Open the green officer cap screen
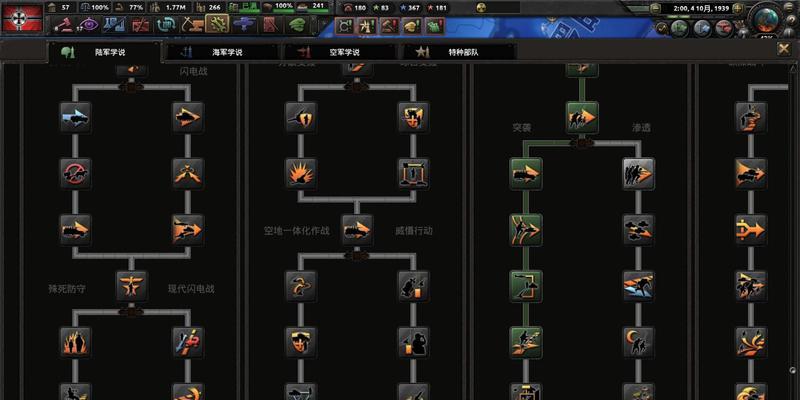Image resolution: width=800 pixels, height=400 pixels. click(x=296, y=23)
